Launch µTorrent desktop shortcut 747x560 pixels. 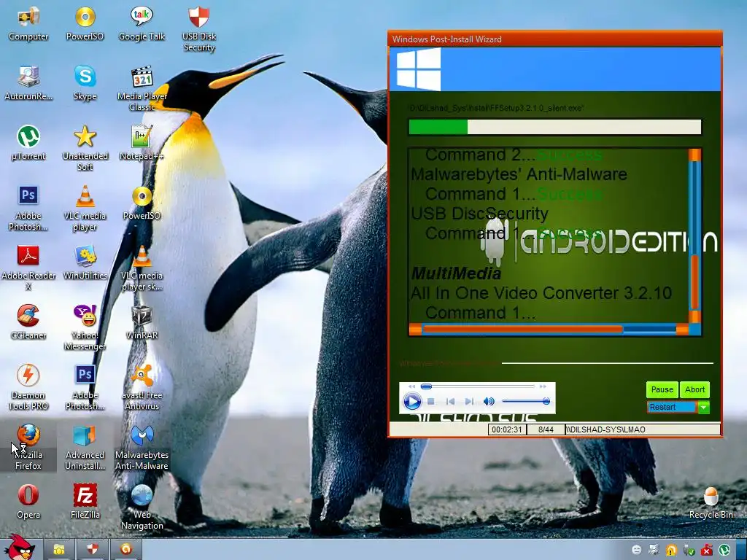28,143
